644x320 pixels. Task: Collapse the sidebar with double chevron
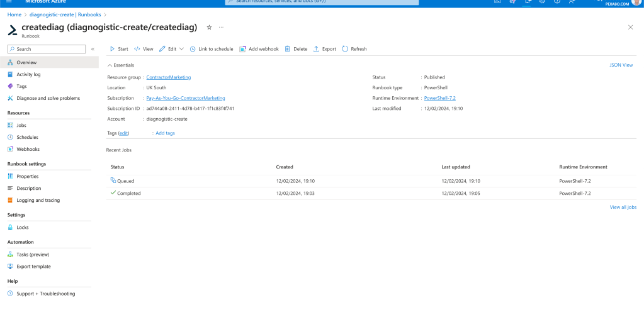[93, 49]
